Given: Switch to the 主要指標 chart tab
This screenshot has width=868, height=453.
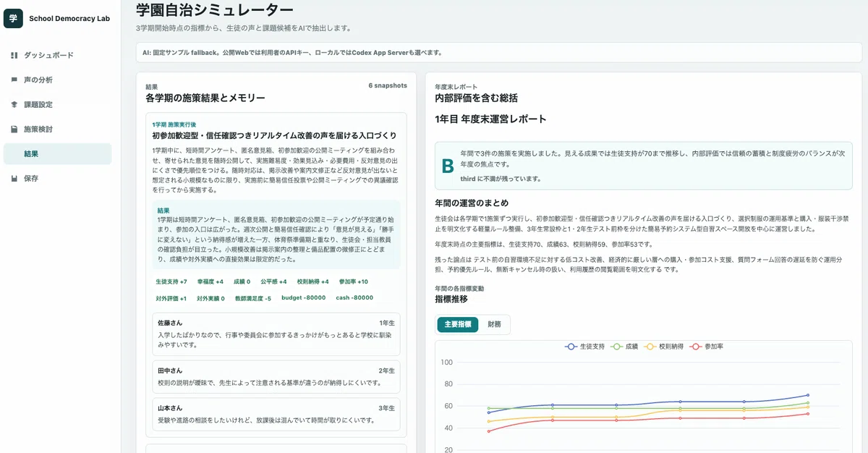Looking at the screenshot, I should click(x=458, y=324).
